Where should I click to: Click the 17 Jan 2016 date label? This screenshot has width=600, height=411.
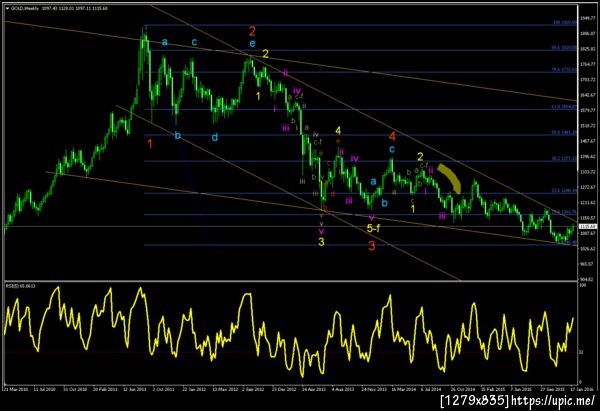point(582,388)
